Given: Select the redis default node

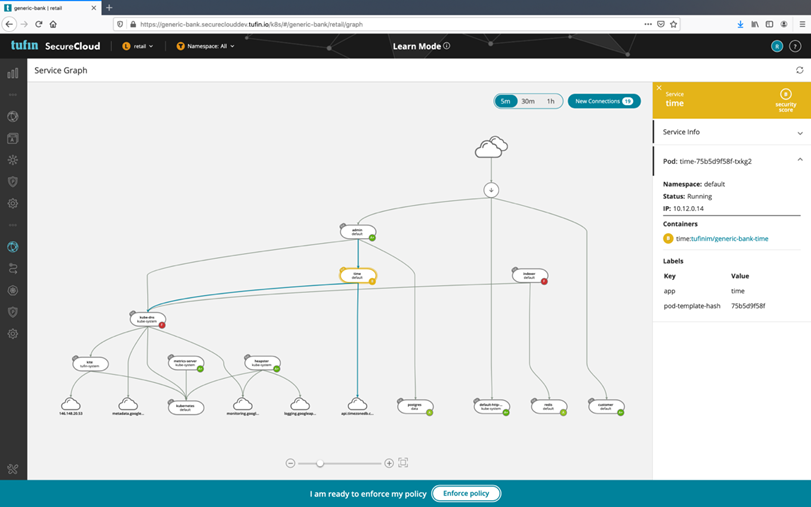Looking at the screenshot, I should tap(549, 407).
